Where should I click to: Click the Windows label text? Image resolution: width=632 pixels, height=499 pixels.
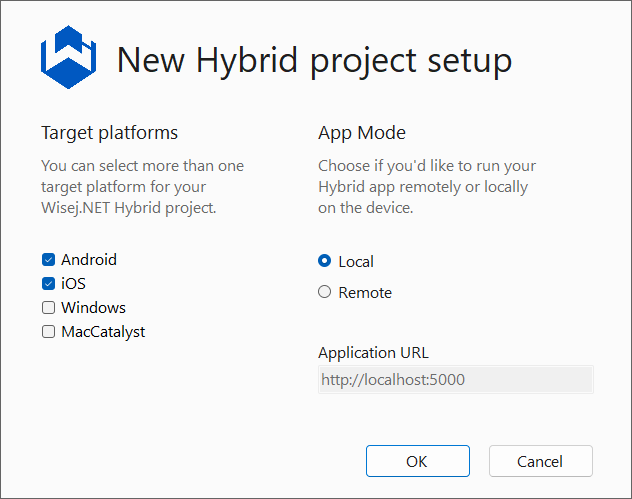93,308
